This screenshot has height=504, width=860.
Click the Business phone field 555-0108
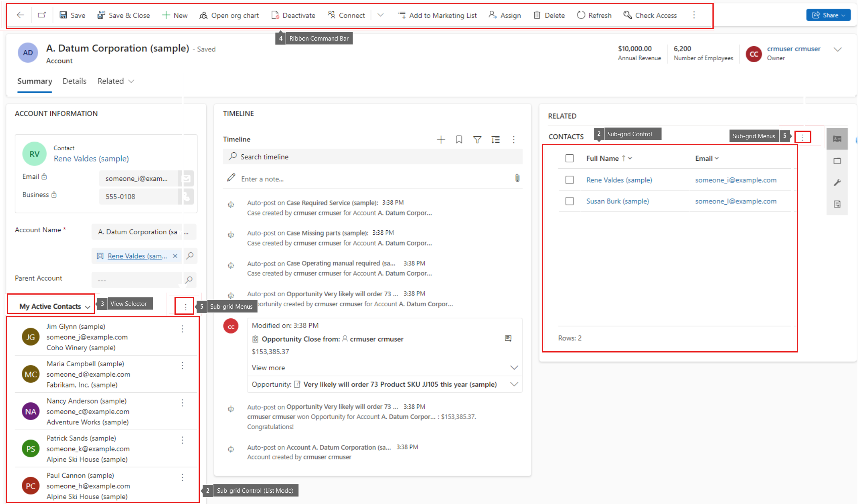point(138,197)
